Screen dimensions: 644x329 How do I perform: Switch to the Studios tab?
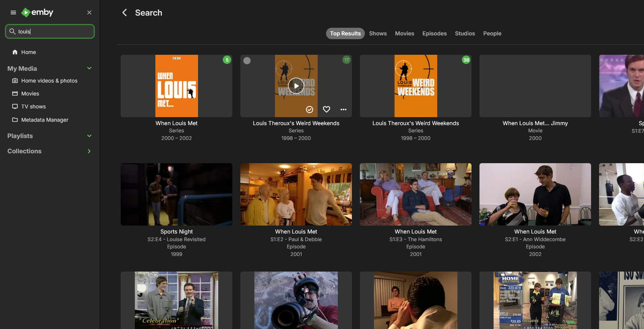[x=465, y=33]
